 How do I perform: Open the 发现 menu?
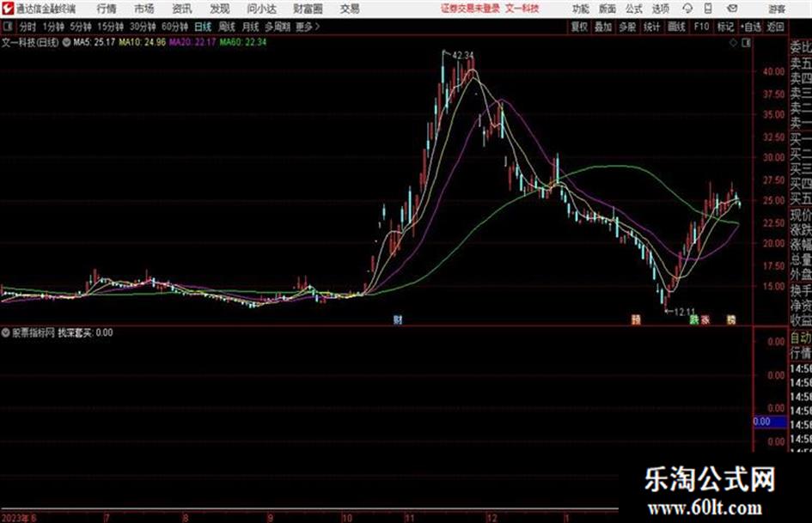(x=220, y=9)
